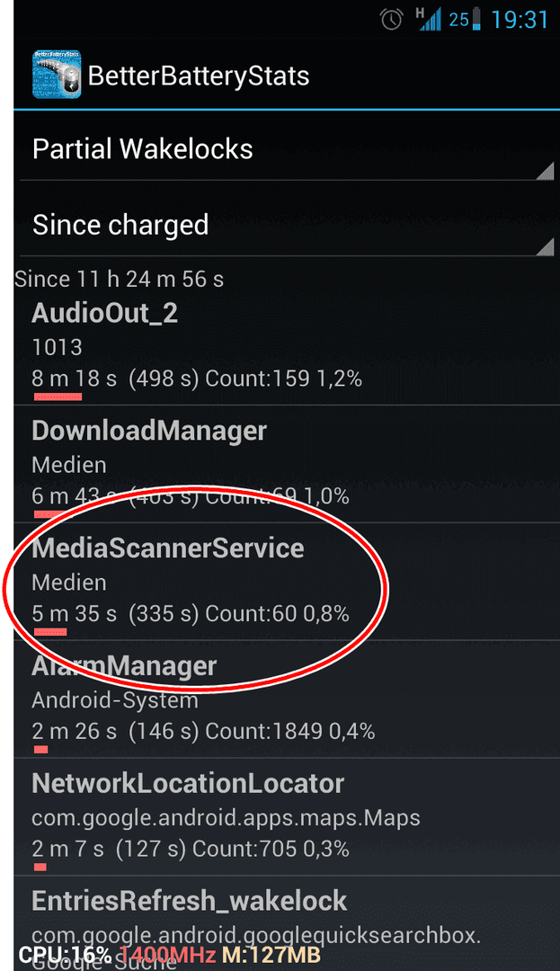Select the MediaScannerService entry
This screenshot has height=971, width=560.
click(x=287, y=582)
